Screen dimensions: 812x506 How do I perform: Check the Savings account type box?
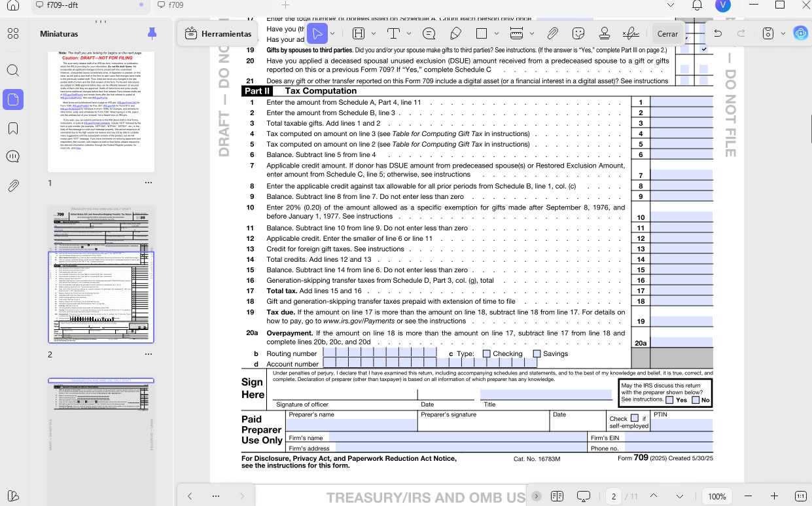click(x=537, y=354)
